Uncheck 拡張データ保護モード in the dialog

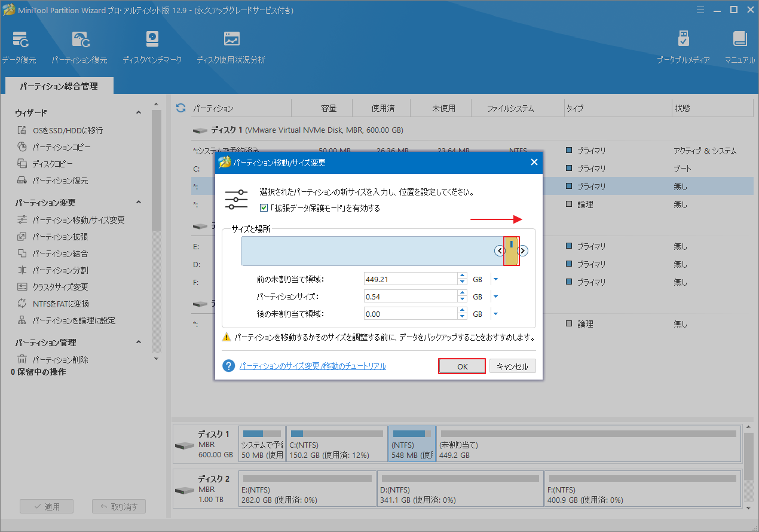(x=264, y=208)
